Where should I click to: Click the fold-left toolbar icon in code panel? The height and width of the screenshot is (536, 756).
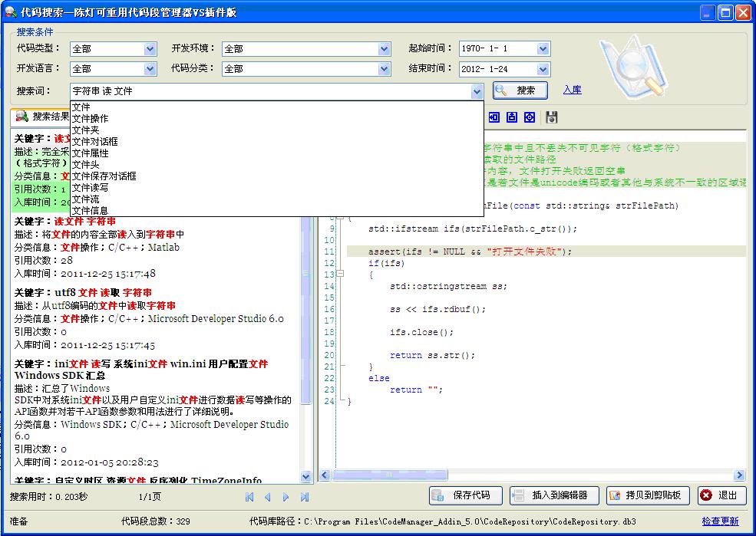[x=494, y=117]
